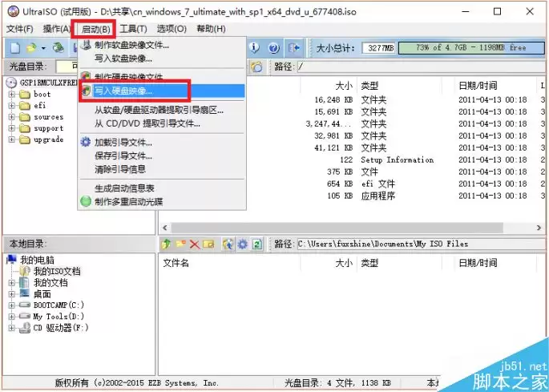549x392 pixels.
Task: Expand 桌面 tree node
Action: [x=11, y=294]
